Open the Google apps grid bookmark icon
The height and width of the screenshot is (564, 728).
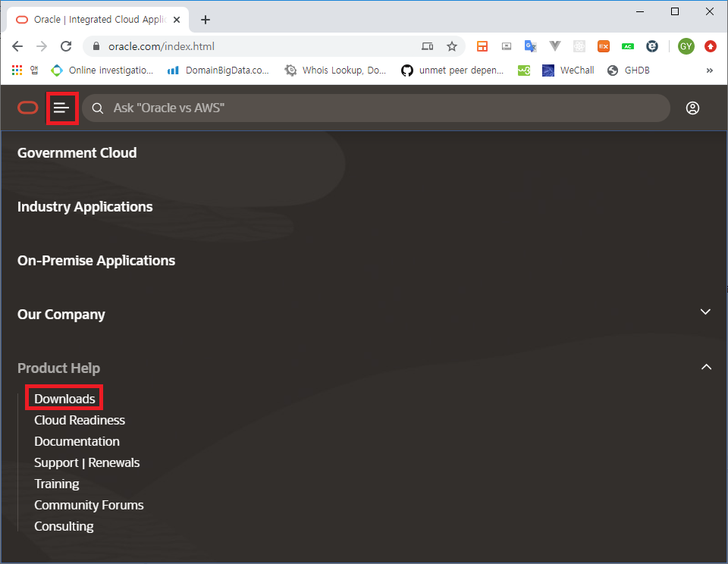coord(17,70)
